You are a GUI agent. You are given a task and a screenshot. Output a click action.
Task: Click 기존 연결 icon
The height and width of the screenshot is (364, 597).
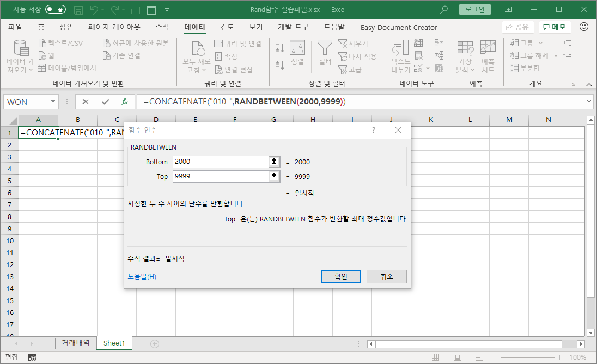pyautogui.click(x=107, y=55)
